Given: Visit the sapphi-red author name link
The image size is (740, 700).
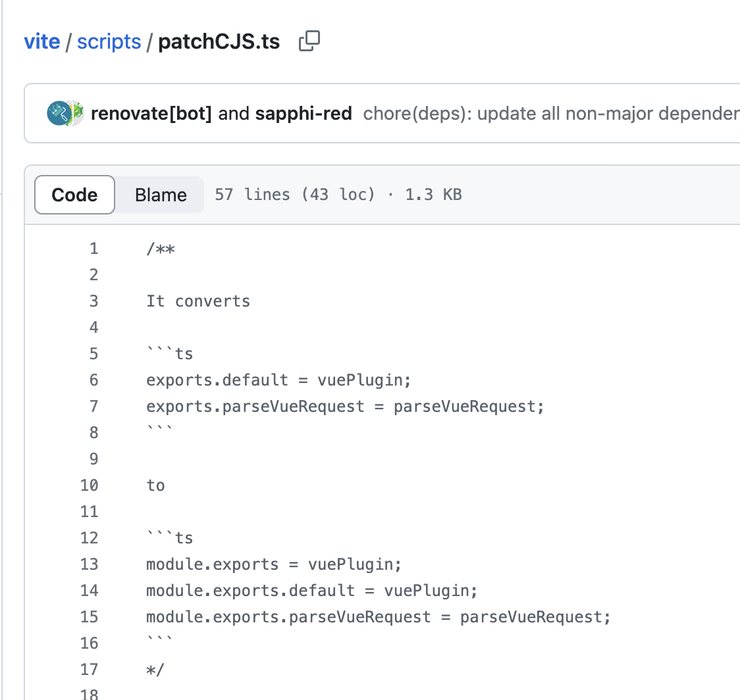Looking at the screenshot, I should click(x=304, y=114).
